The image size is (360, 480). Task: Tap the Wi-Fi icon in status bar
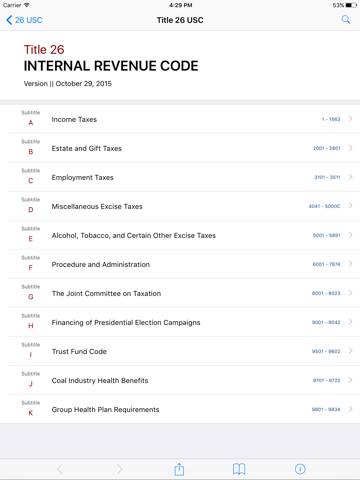coord(27,5)
